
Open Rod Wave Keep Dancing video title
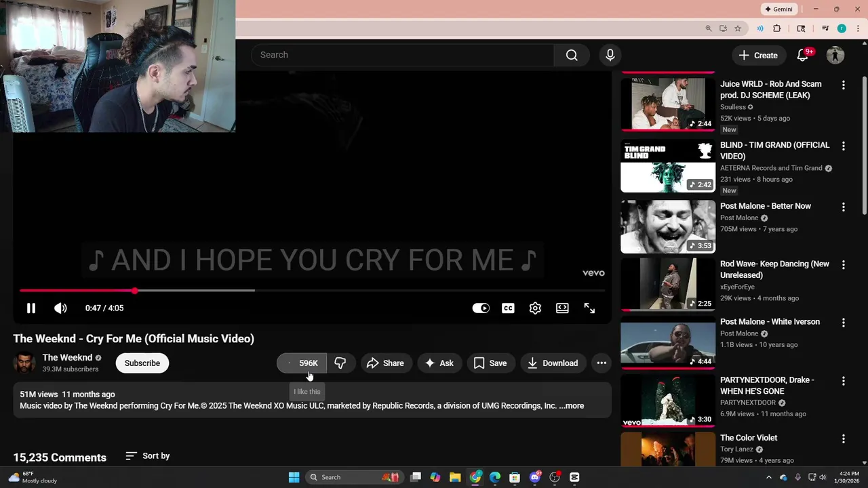(774, 269)
